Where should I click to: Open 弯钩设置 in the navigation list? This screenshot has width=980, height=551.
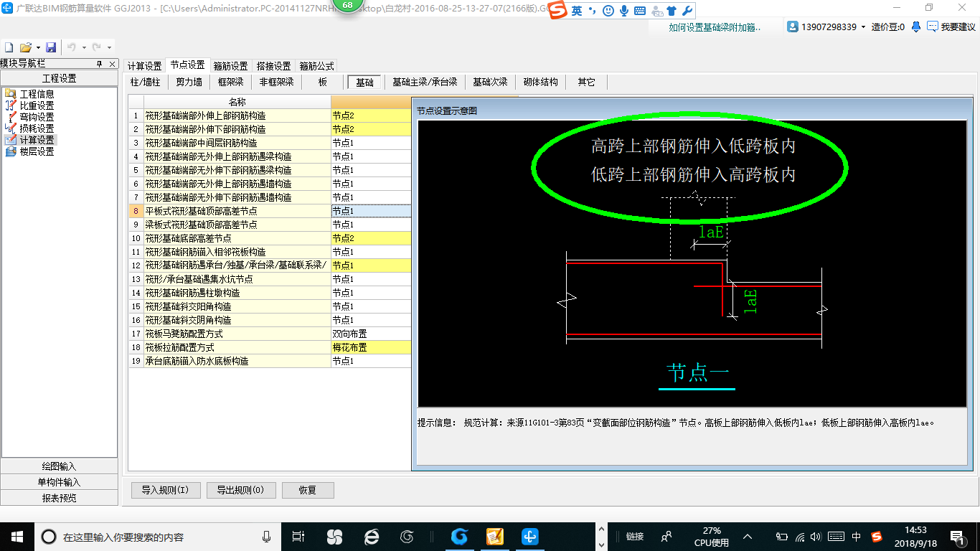37,117
